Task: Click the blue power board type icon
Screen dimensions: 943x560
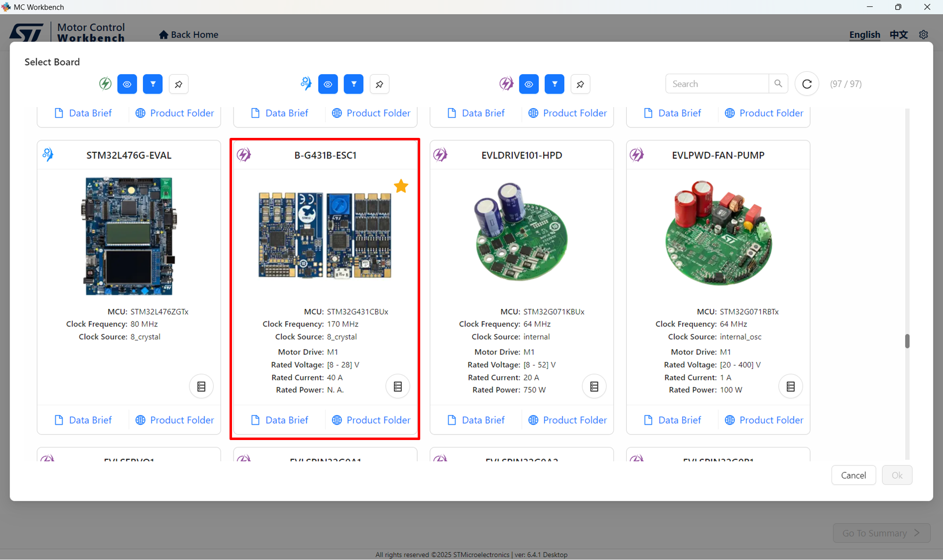Action: coord(306,84)
